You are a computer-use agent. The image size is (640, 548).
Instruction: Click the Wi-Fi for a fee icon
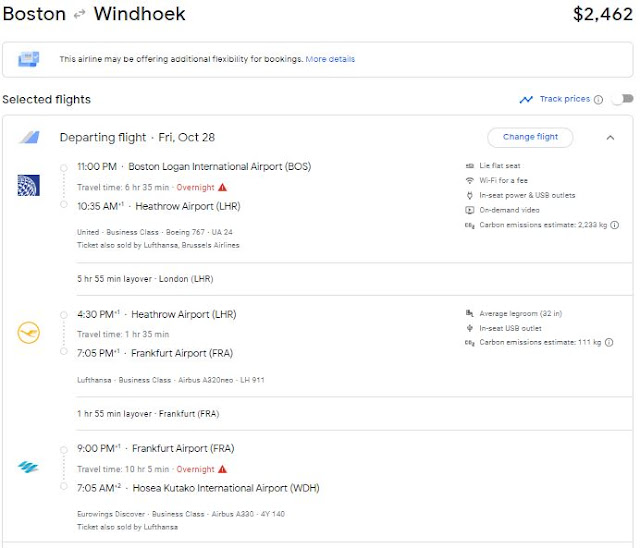click(470, 180)
